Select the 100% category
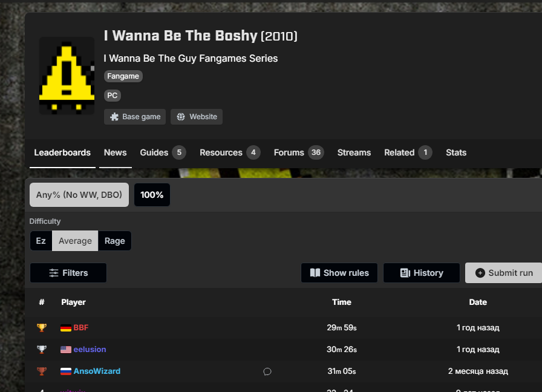 [x=152, y=195]
